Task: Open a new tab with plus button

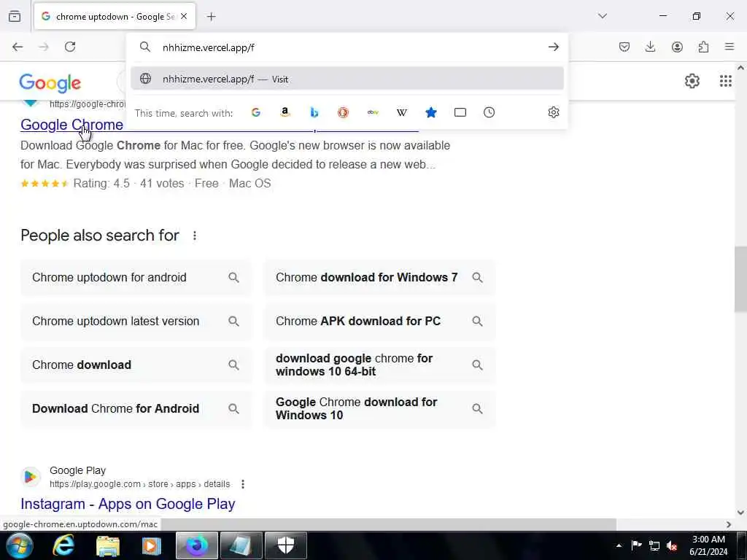Action: tap(211, 17)
